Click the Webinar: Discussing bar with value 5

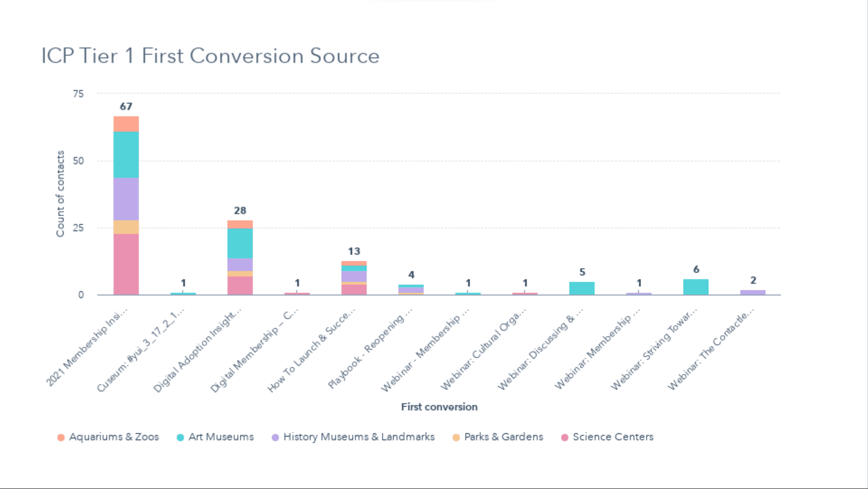(x=582, y=288)
